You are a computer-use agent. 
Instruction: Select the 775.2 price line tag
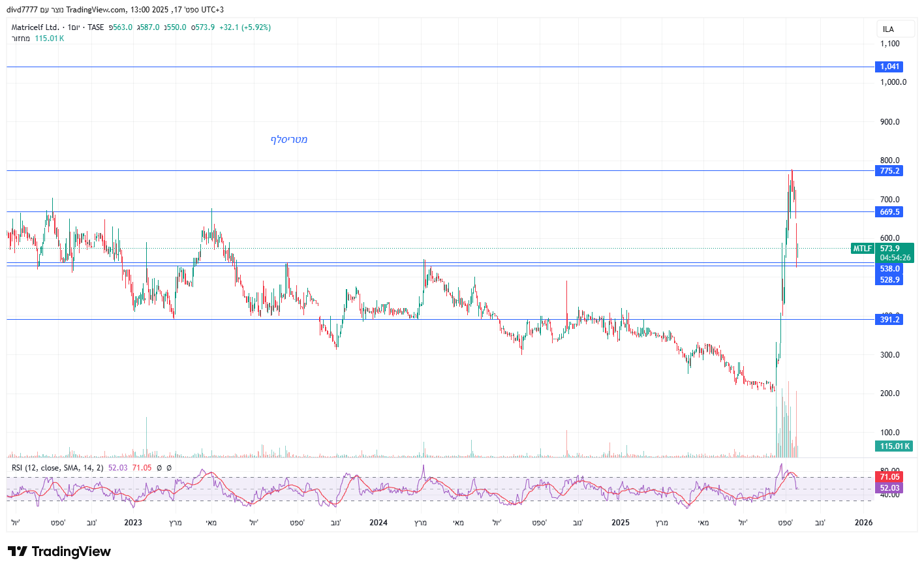(889, 171)
